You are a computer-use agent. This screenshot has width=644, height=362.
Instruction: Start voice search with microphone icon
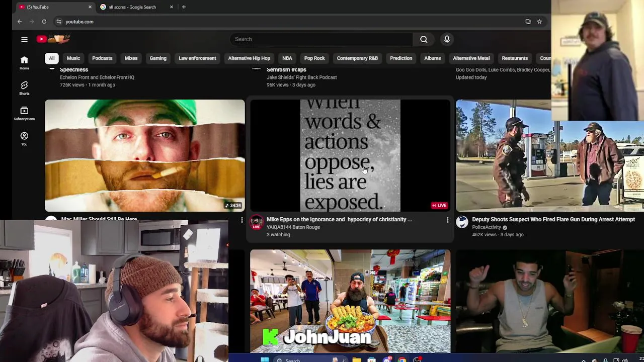click(x=447, y=39)
